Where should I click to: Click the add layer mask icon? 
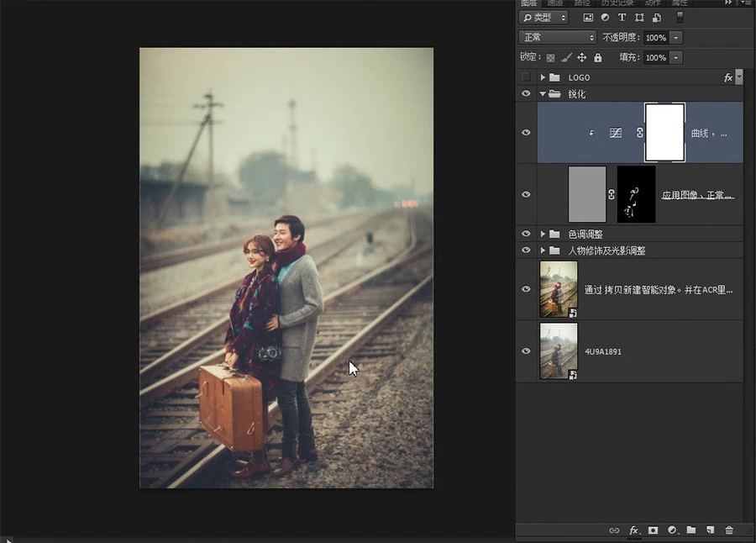(x=653, y=530)
